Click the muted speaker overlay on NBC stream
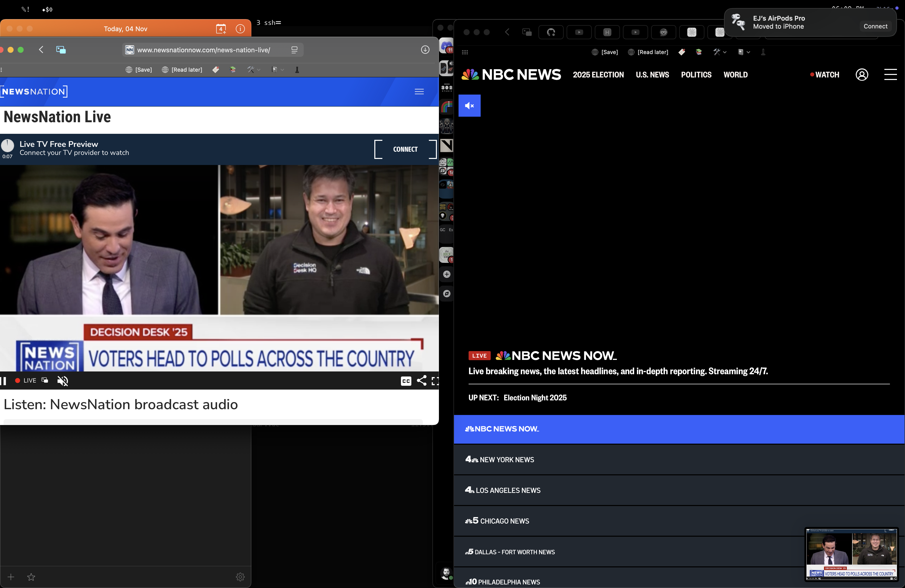Image resolution: width=905 pixels, height=588 pixels. pos(469,106)
